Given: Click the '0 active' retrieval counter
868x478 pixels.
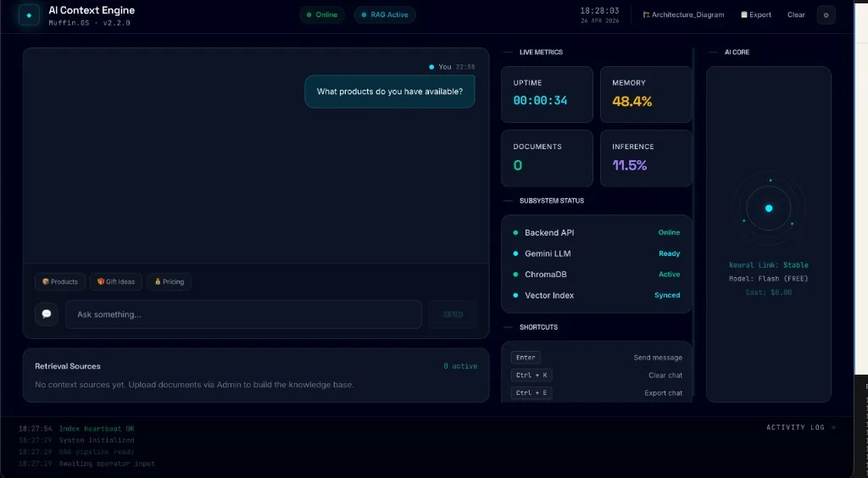Looking at the screenshot, I should 460,366.
